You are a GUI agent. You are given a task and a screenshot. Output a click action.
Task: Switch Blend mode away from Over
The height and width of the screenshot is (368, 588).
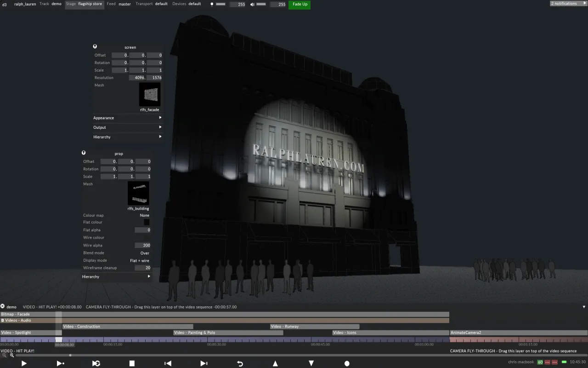[144, 253]
